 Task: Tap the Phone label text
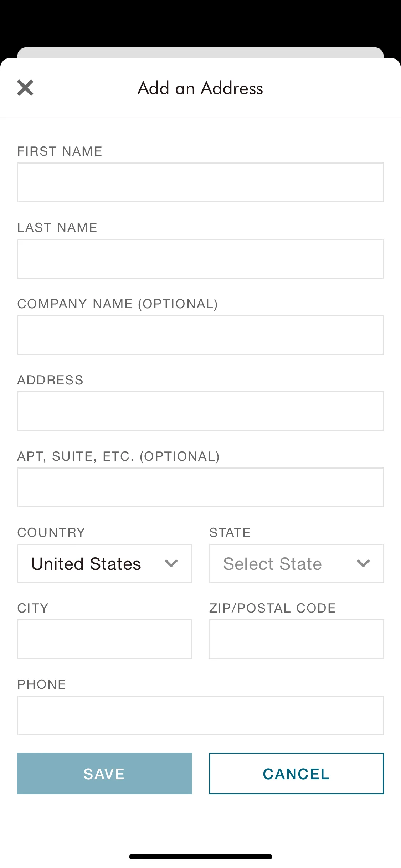click(42, 684)
